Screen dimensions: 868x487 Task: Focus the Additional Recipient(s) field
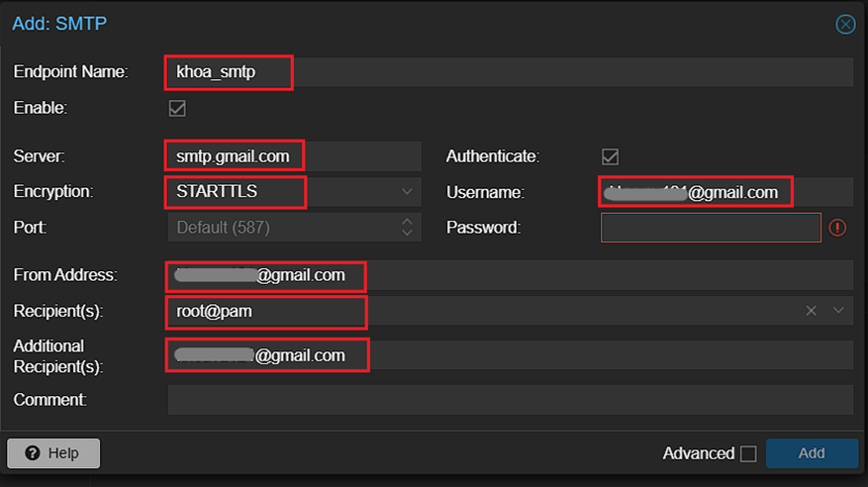click(509, 355)
